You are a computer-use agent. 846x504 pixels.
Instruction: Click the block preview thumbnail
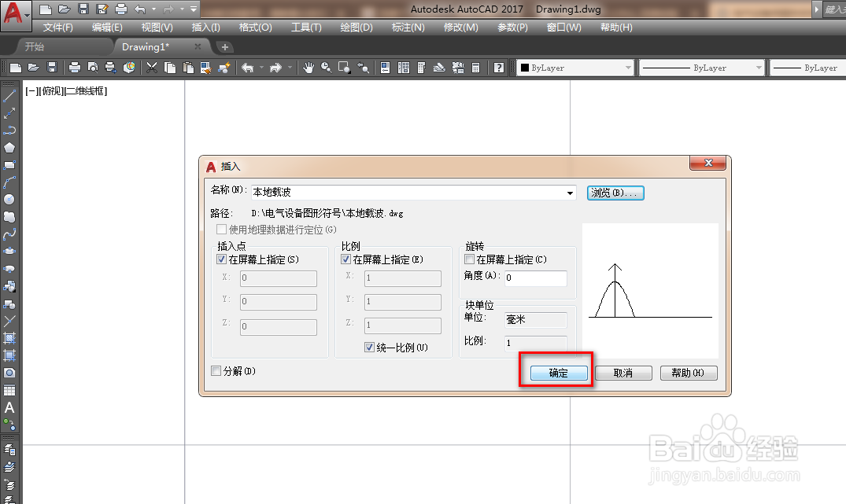tap(650, 291)
